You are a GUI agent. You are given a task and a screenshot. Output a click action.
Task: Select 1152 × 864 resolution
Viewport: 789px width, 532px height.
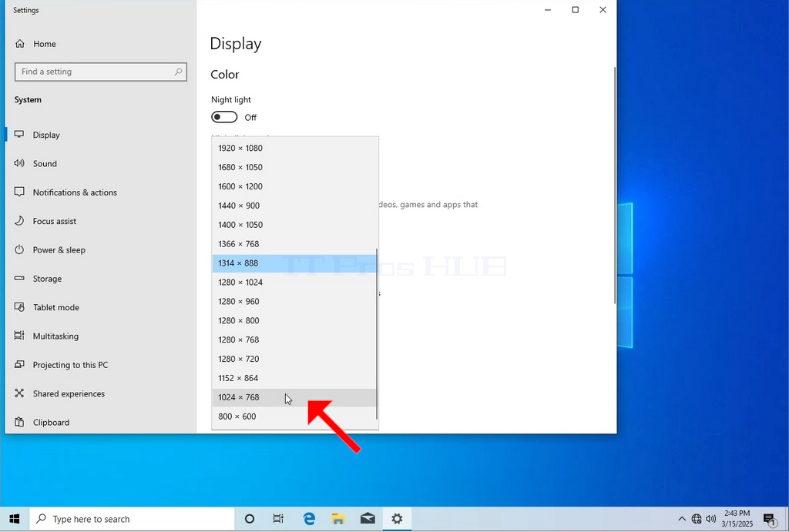click(294, 377)
